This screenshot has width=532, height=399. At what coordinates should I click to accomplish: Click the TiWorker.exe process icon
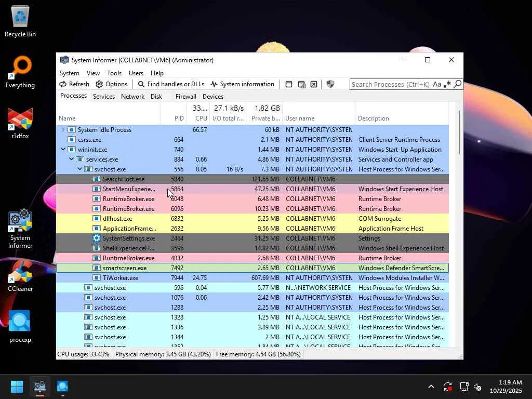97,277
